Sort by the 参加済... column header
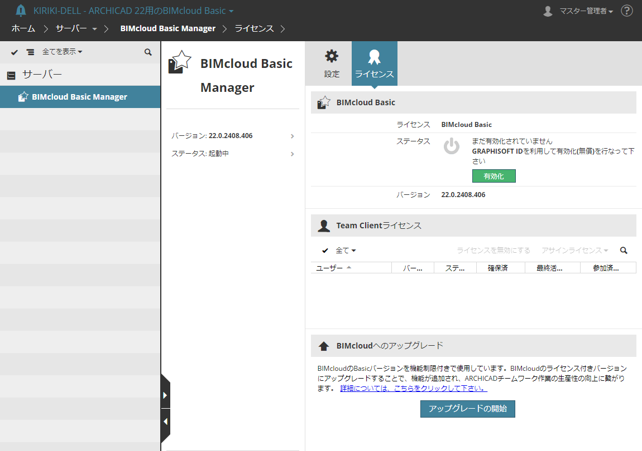This screenshot has width=642, height=451. click(606, 268)
